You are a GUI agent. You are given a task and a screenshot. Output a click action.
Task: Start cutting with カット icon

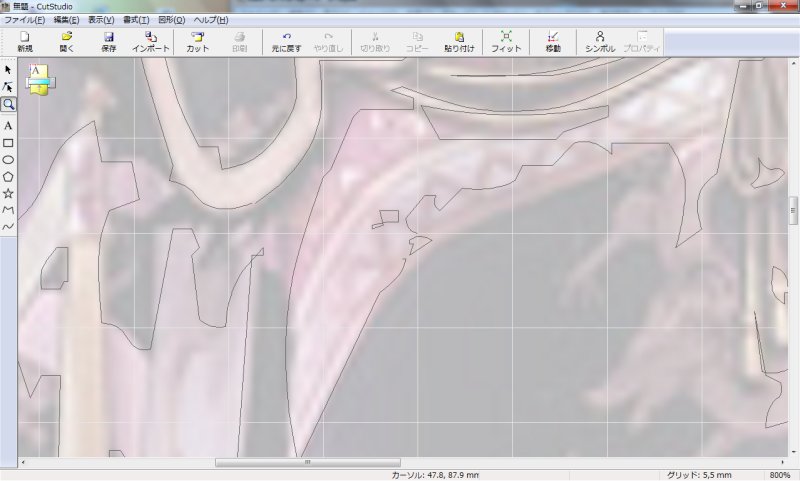(x=197, y=42)
